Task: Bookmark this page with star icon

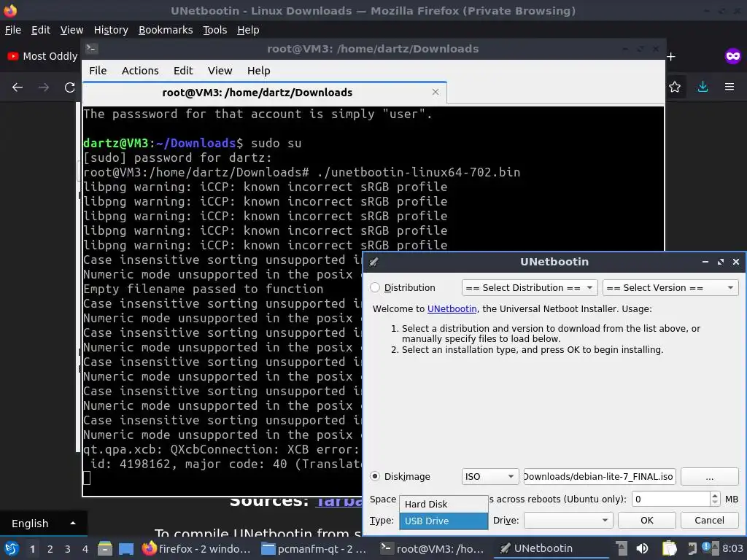Action: pyautogui.click(x=675, y=87)
